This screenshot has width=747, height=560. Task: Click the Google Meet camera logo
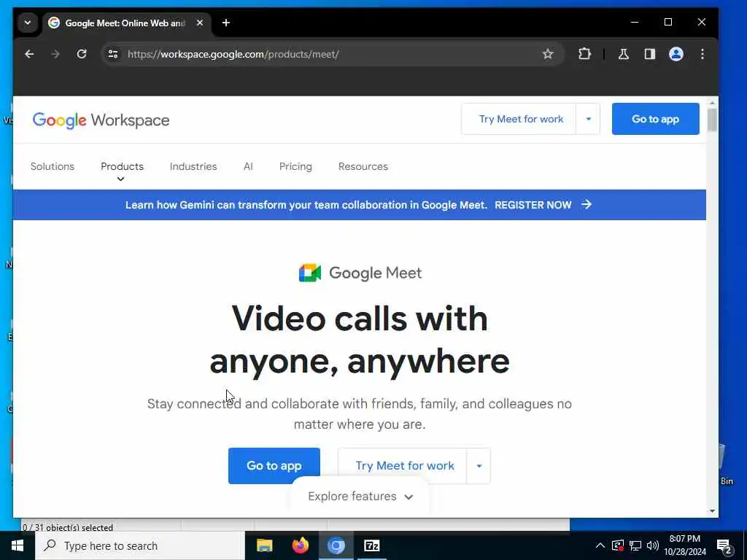[x=309, y=273]
